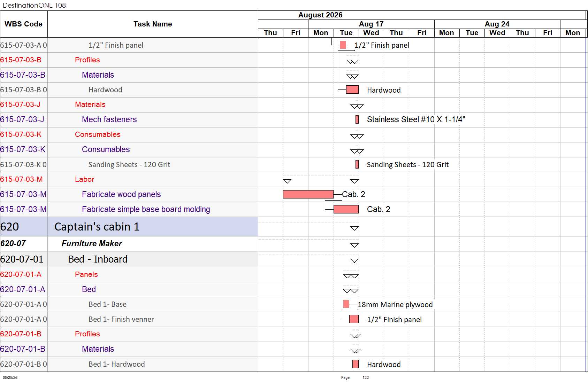The height and width of the screenshot is (382, 588).
Task: Click the 1/2" Finish panel bar at top
Action: pos(343,45)
